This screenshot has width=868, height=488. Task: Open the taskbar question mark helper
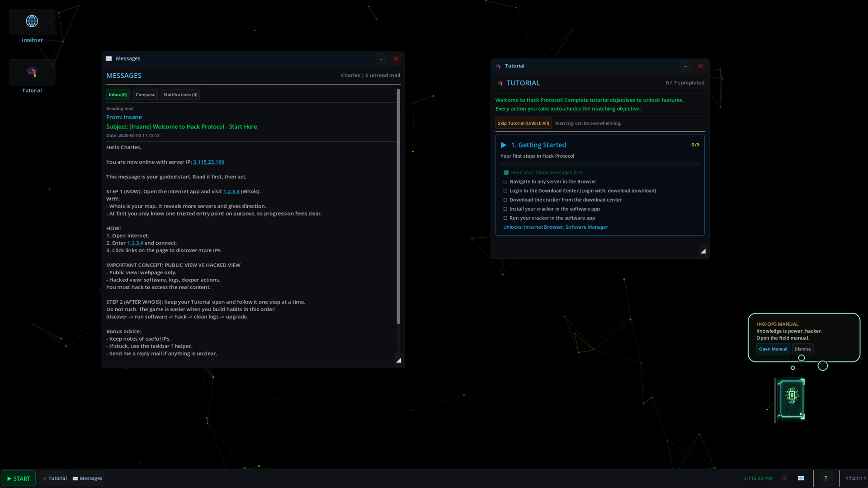(826, 478)
